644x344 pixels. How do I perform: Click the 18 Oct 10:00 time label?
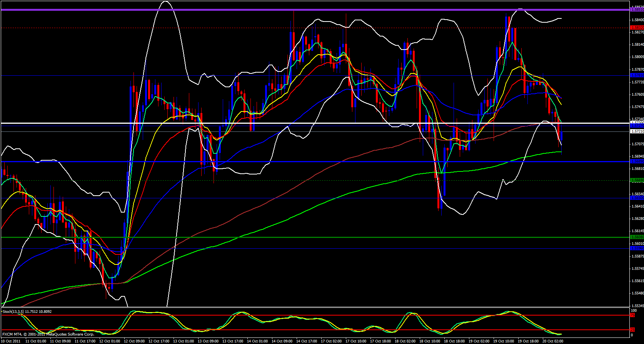pos(430,341)
